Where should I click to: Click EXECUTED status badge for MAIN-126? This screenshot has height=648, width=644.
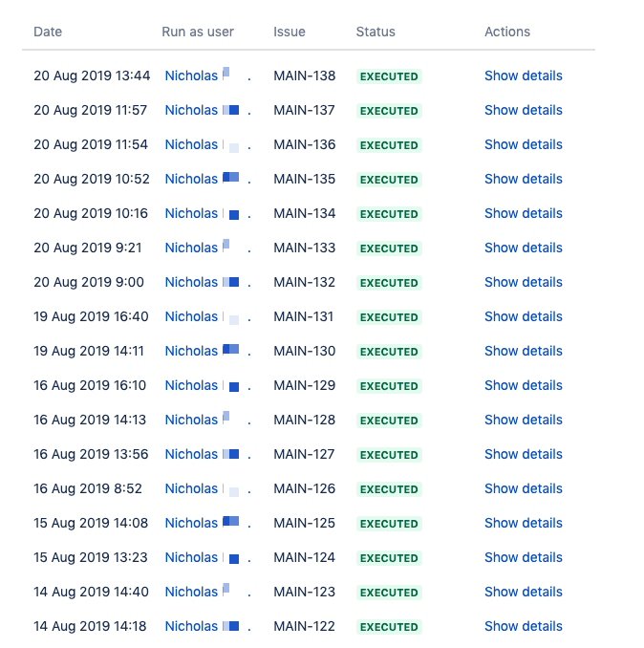pos(389,489)
